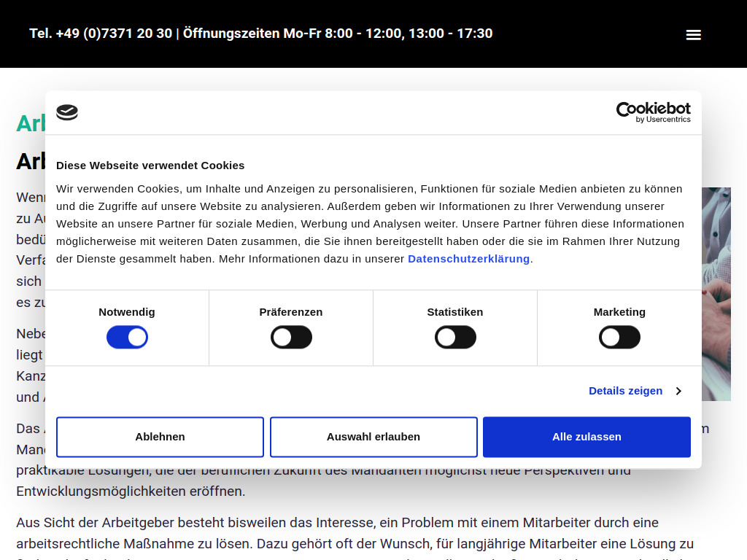Viewport: 747px width, 560px height.
Task: Select the Notwendig category label
Action: (x=126, y=311)
